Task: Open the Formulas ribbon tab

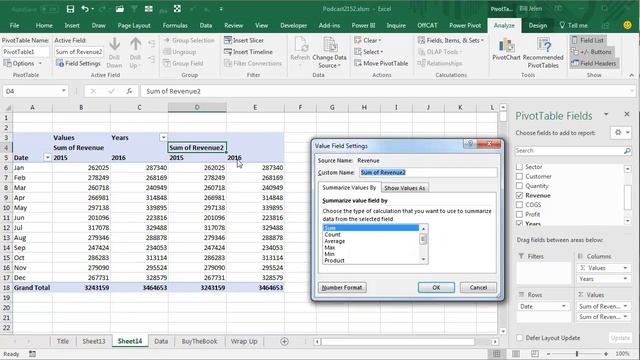Action: [175, 25]
